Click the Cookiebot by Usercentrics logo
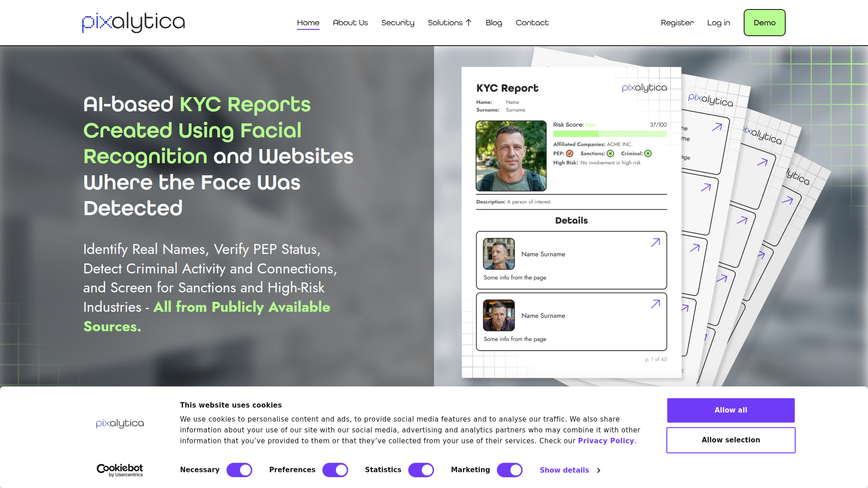Image resolution: width=868 pixels, height=488 pixels. [120, 470]
